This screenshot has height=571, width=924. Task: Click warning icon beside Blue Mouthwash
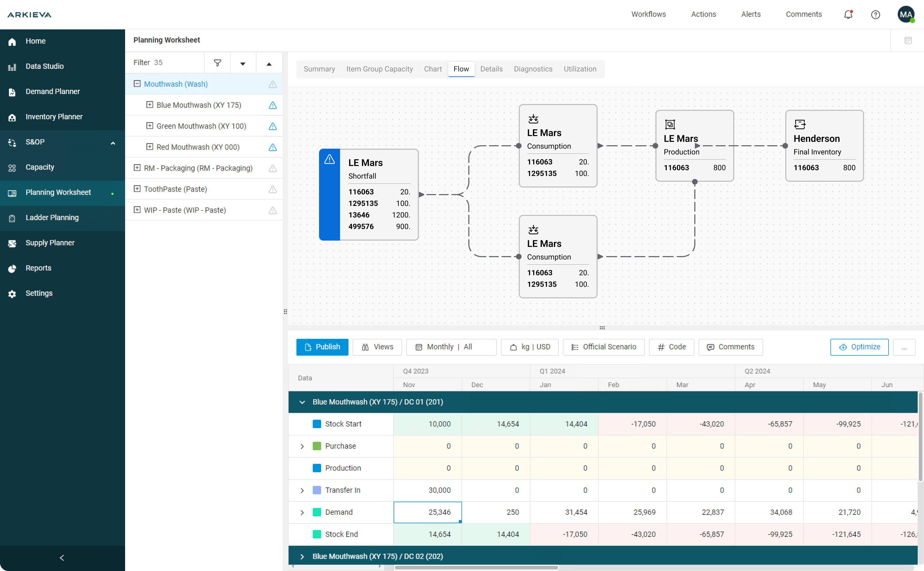(272, 105)
